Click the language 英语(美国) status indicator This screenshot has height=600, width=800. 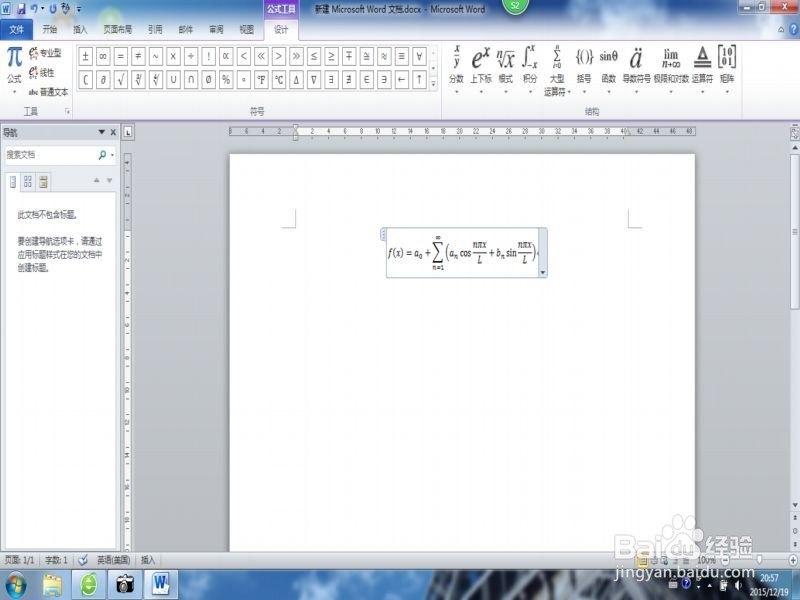(x=113, y=560)
